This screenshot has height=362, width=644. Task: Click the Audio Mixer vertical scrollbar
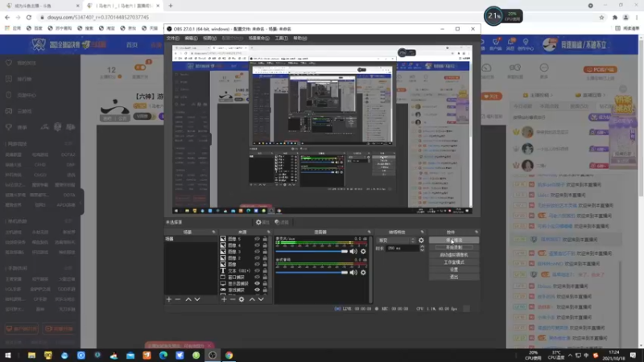370,269
